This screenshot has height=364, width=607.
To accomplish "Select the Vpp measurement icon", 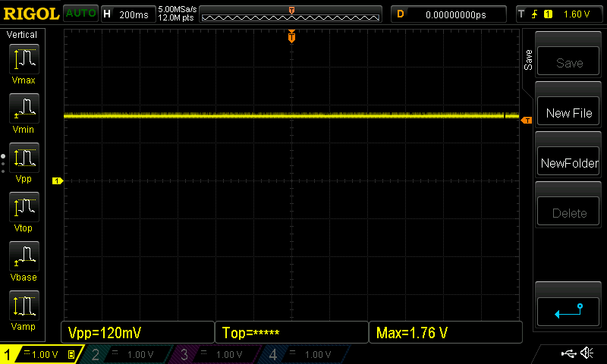I will coord(24,158).
